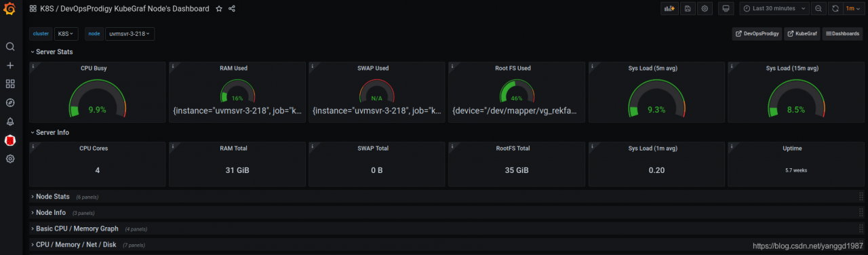Show info tooltip on CPU Busy panel
Viewport: 868px width, 255px height.
pos(33,66)
